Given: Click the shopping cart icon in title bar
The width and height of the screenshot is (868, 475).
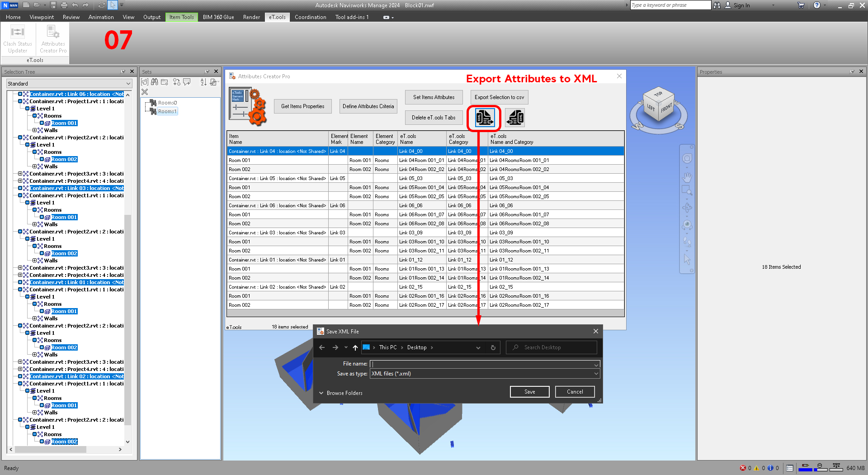Looking at the screenshot, I should point(801,5).
